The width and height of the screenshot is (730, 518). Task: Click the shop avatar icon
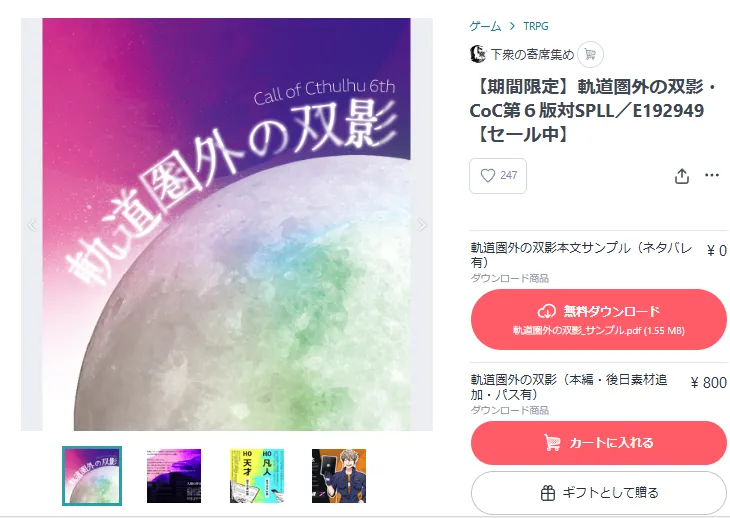(478, 54)
